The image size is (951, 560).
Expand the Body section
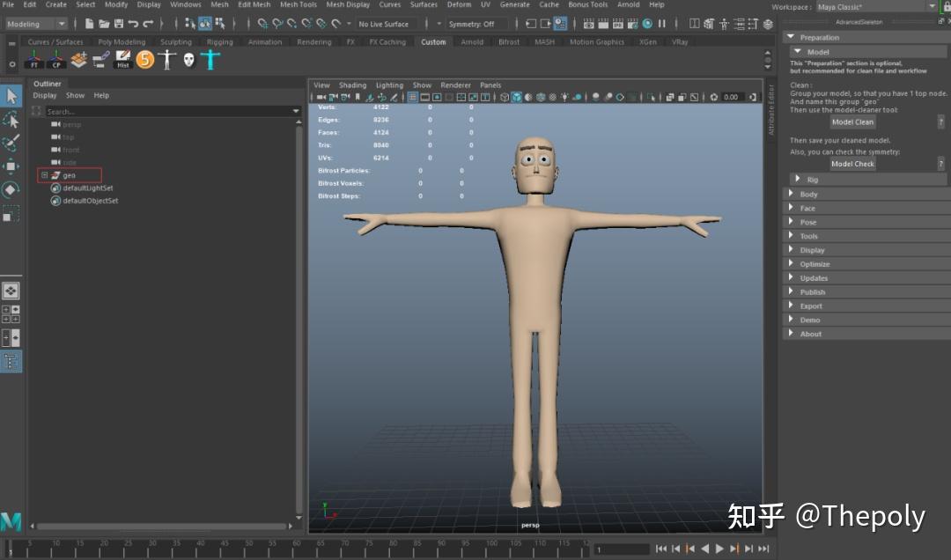pyautogui.click(x=808, y=195)
